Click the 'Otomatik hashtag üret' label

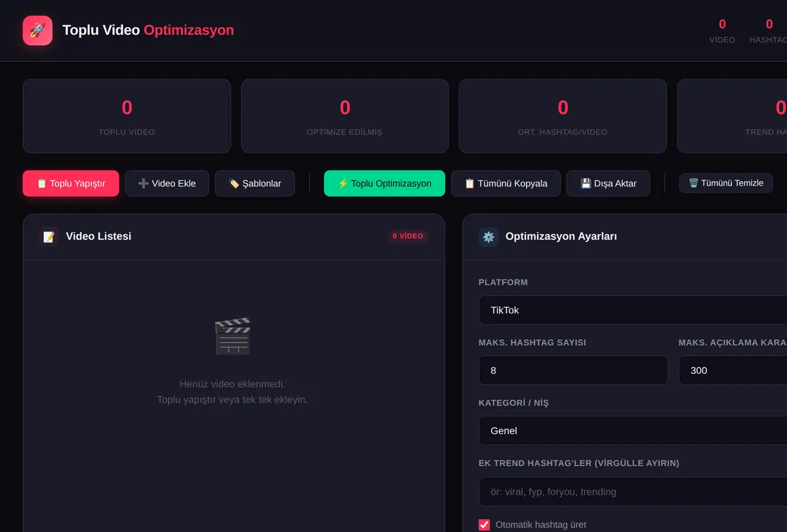[x=541, y=525]
